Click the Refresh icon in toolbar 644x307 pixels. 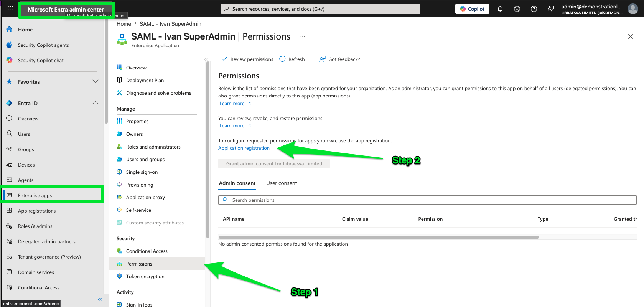point(282,59)
